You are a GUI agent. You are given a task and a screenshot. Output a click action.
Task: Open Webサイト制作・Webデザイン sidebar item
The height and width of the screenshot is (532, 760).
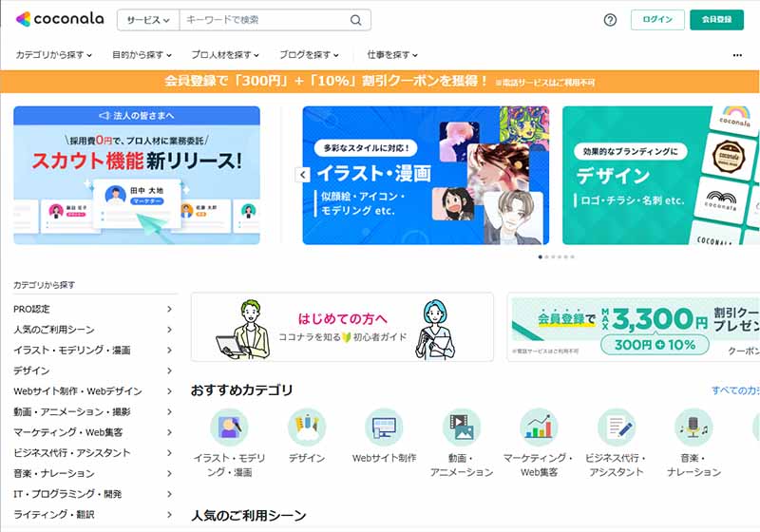(x=93, y=391)
